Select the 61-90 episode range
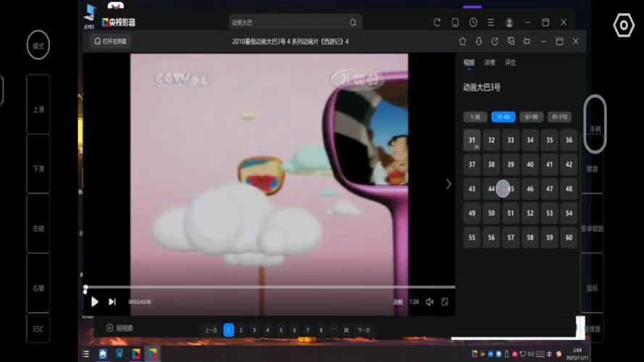The image size is (644, 362). coord(532,117)
